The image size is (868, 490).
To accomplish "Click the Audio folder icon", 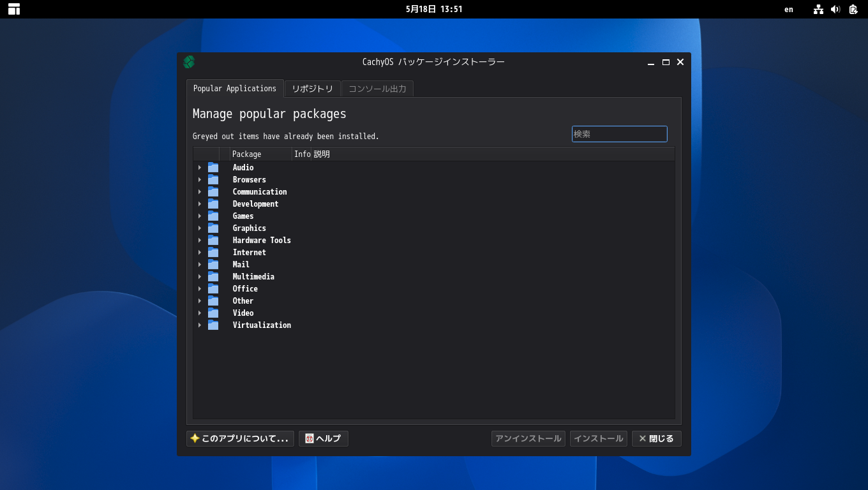I will point(213,167).
